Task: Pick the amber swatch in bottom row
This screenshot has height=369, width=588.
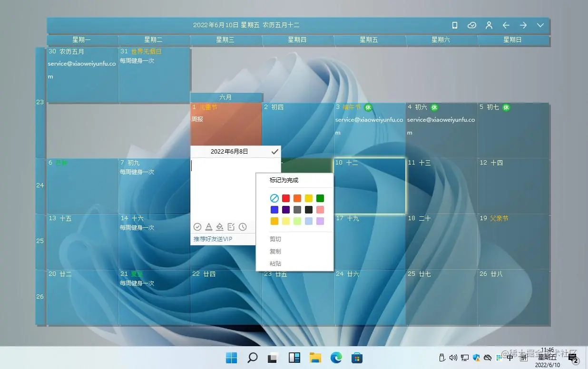Action: click(274, 221)
